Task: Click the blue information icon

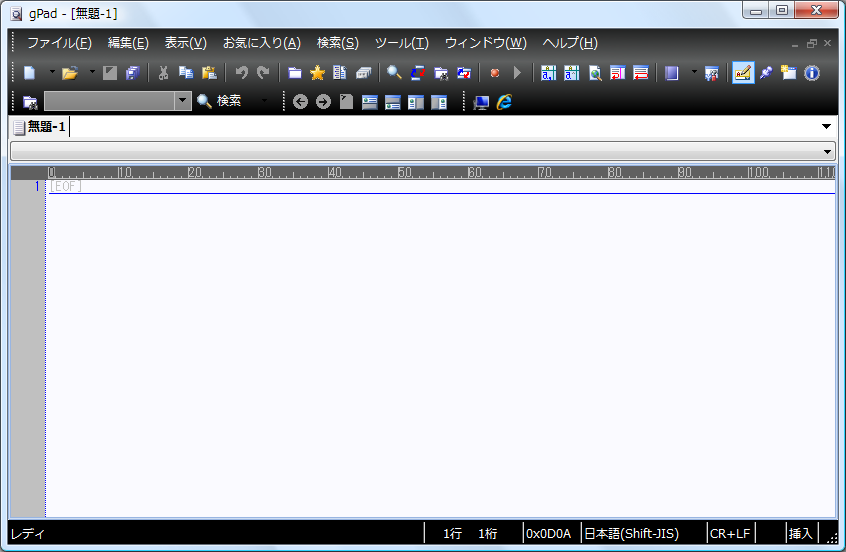Action: click(812, 73)
